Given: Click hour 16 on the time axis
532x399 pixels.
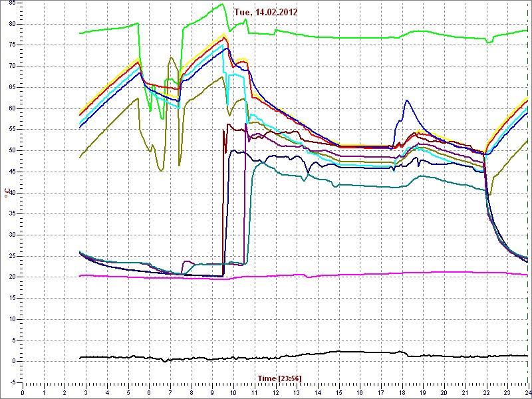Looking at the screenshot, I should (x=360, y=393).
